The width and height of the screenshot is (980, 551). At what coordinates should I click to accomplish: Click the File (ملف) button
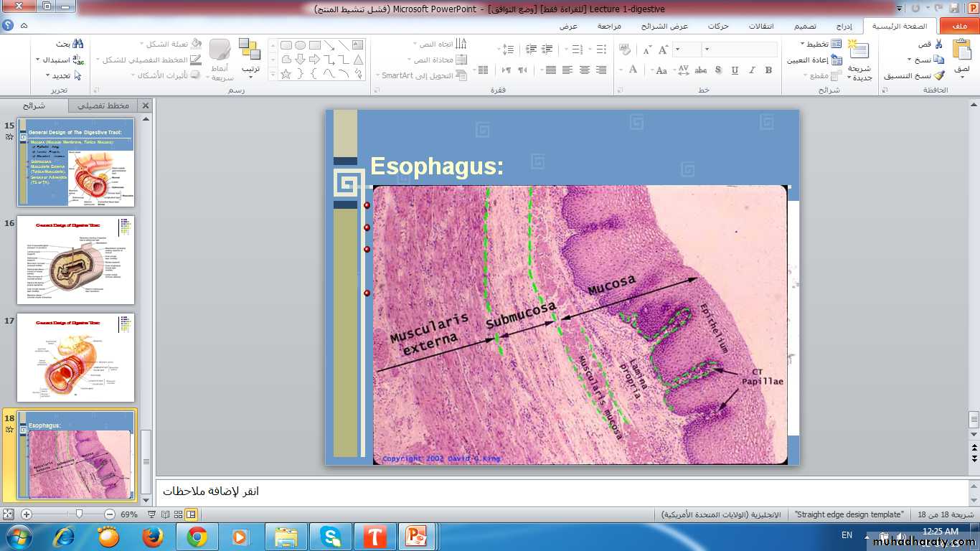click(959, 27)
